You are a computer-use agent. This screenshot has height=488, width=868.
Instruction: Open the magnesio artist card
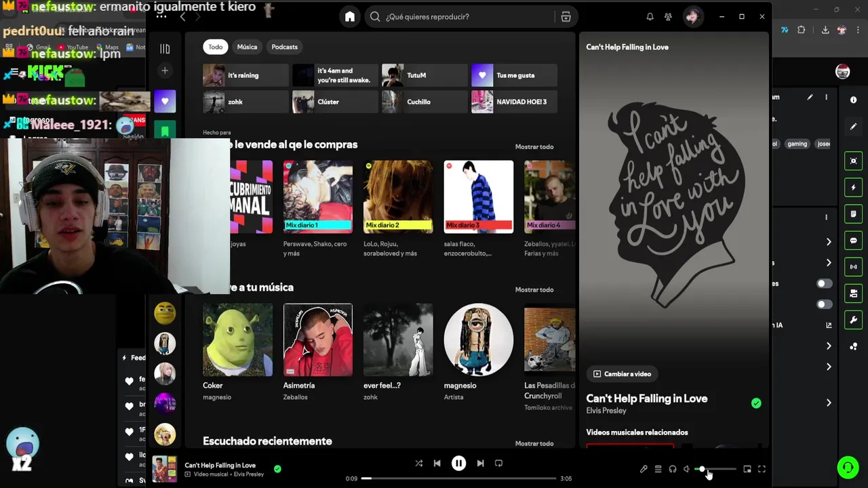pyautogui.click(x=478, y=352)
